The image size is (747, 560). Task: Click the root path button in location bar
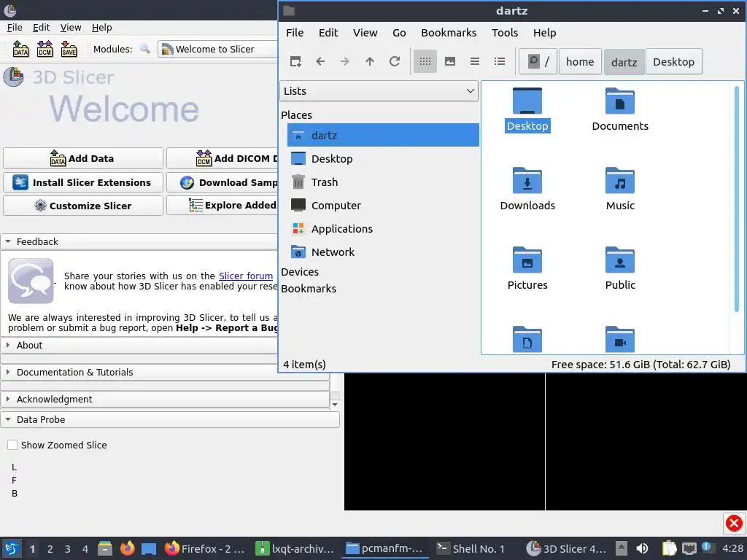pyautogui.click(x=538, y=61)
